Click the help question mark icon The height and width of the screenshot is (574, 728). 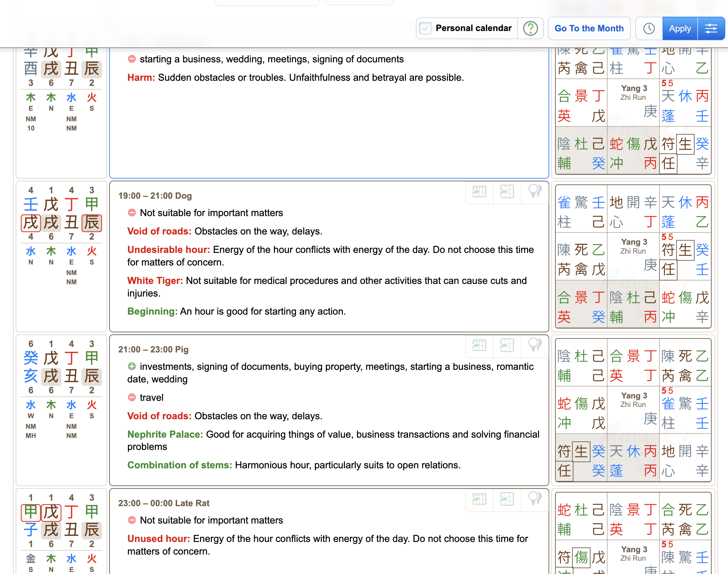click(530, 28)
